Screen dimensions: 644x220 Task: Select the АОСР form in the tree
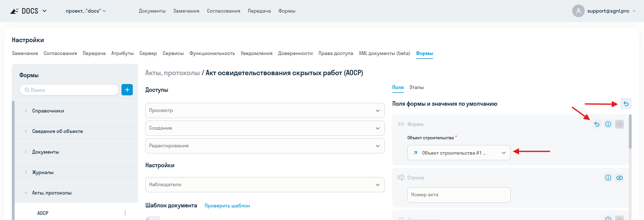click(x=43, y=213)
